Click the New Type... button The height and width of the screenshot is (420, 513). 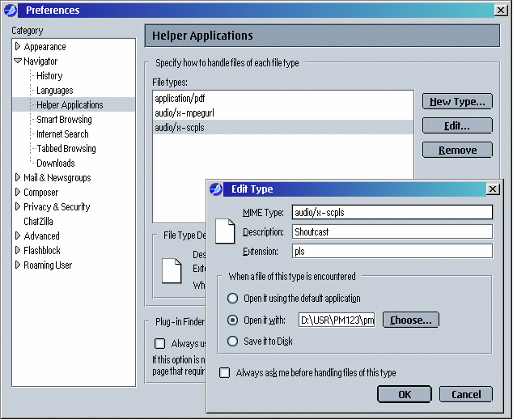tap(457, 102)
